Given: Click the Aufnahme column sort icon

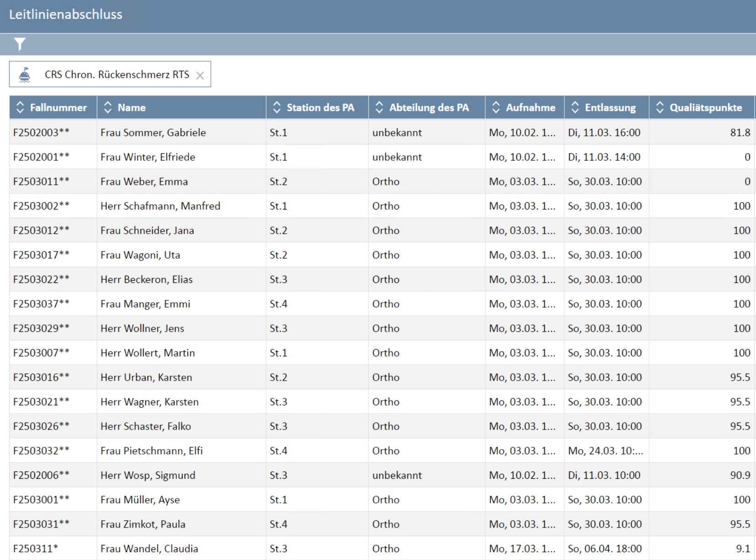Looking at the screenshot, I should pyautogui.click(x=496, y=107).
